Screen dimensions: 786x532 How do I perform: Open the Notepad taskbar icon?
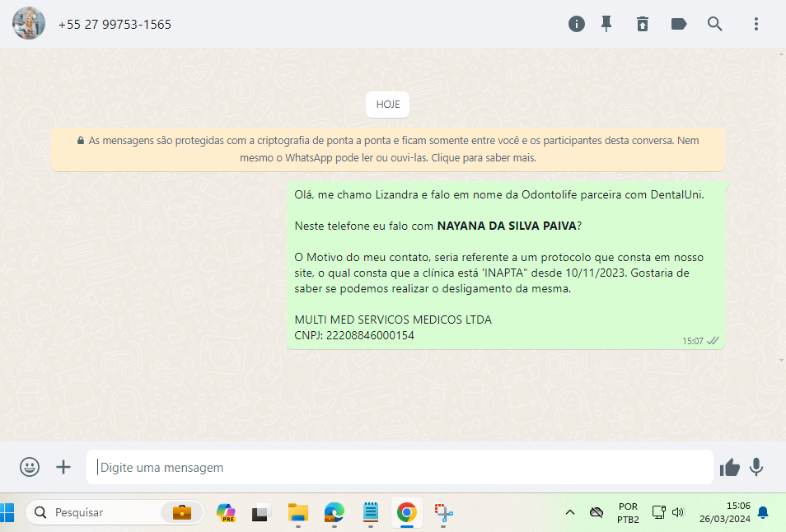[371, 512]
